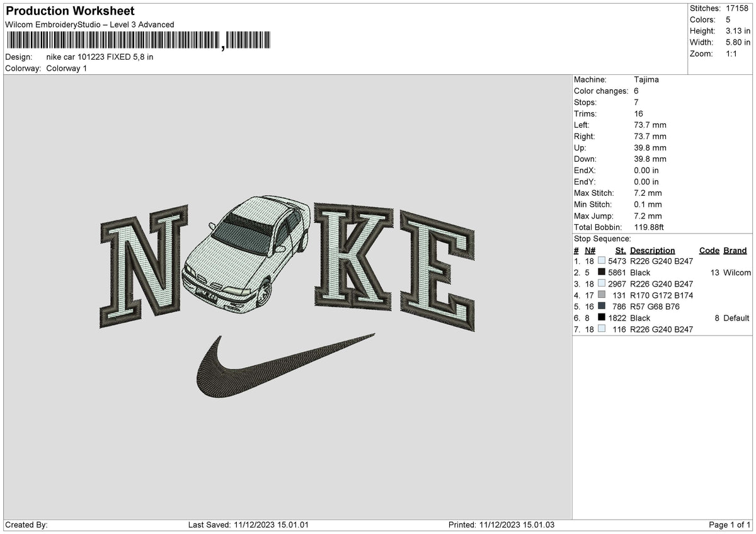This screenshot has height=534, width=756.
Task: Click the embroidered letter E in the preview
Action: coord(437,271)
